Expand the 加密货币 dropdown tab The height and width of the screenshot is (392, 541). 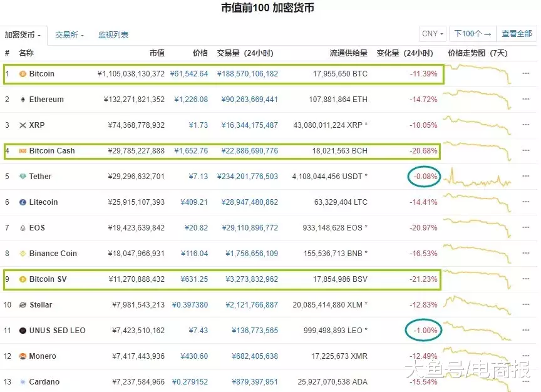coord(23,35)
